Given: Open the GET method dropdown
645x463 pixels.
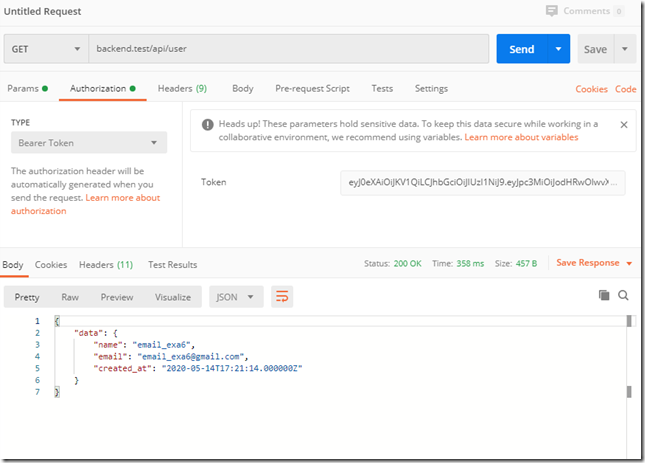Looking at the screenshot, I should (46, 49).
